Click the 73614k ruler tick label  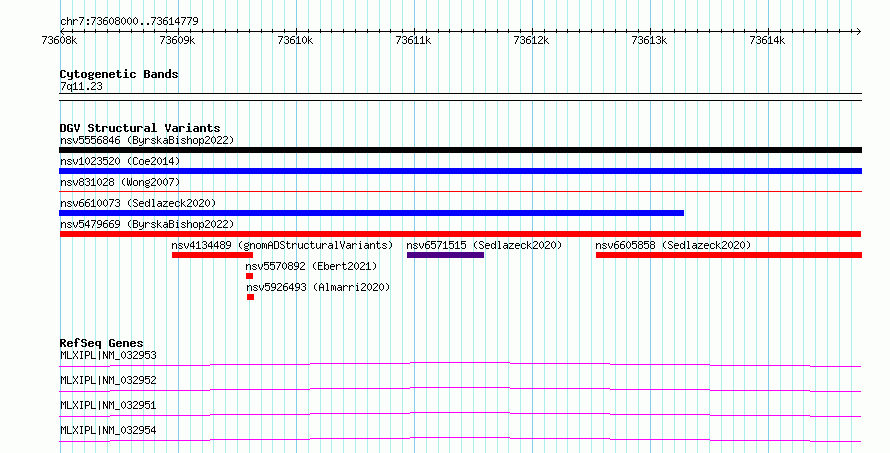(x=767, y=40)
